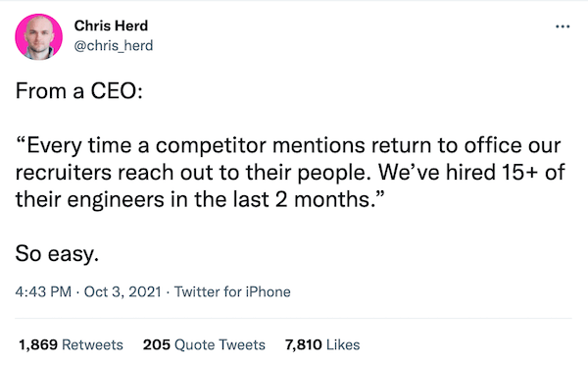Open the Chris Herd display name link
This screenshot has width=588, height=367.
coord(111,26)
